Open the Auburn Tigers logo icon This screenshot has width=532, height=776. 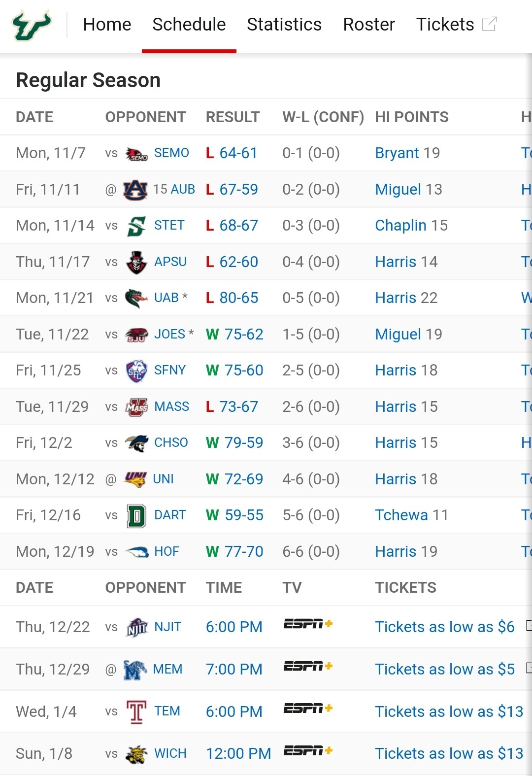tap(135, 190)
